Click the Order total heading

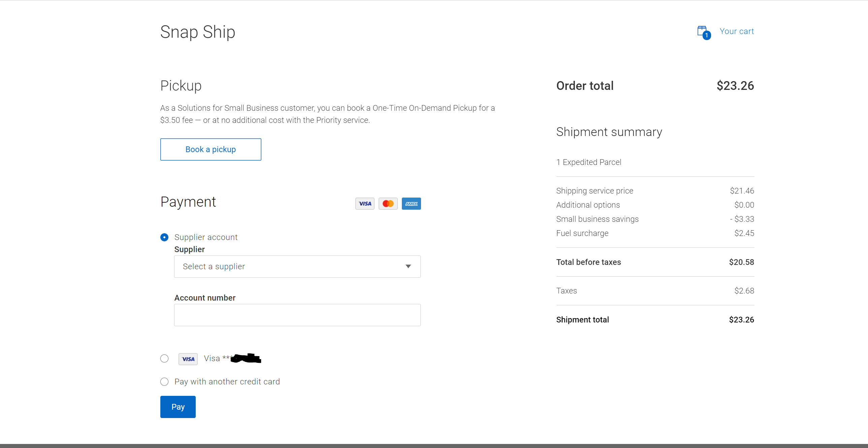585,85
